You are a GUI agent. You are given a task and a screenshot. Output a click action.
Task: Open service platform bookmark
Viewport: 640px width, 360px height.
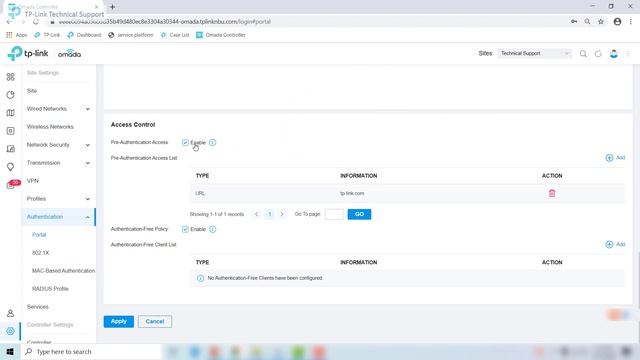131,35
